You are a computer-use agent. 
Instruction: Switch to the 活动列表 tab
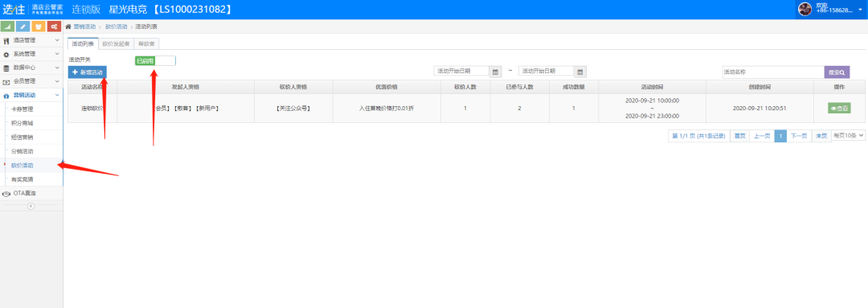pyautogui.click(x=83, y=43)
